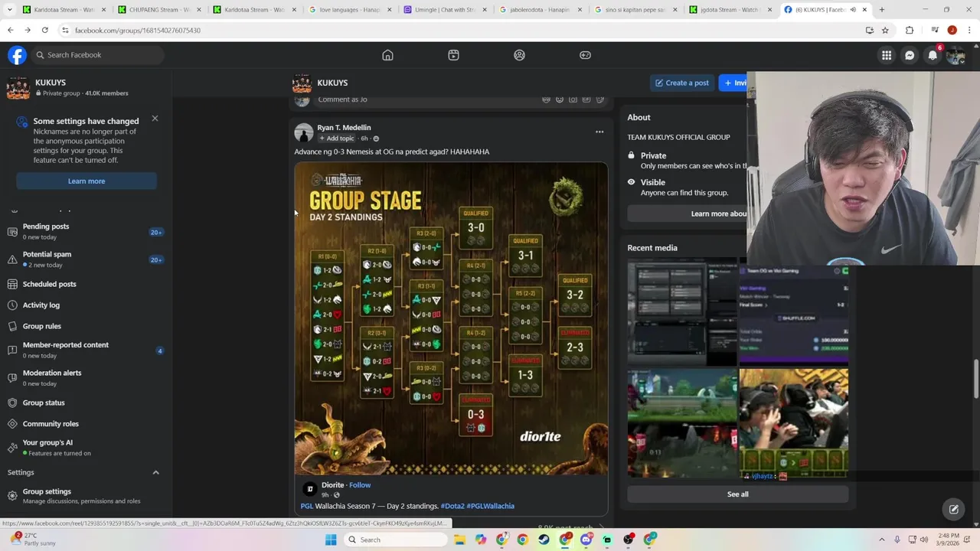Follow the Diorite page
Screen dimensions: 980x551
click(x=360, y=484)
